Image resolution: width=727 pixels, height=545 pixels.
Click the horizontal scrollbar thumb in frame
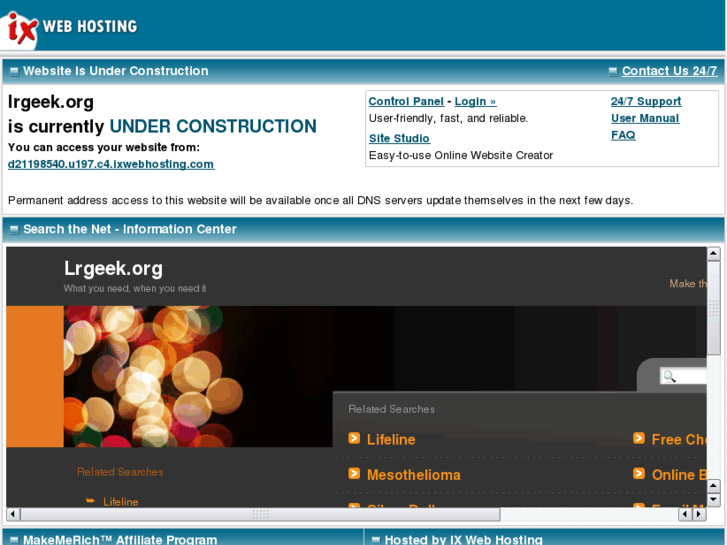coord(260,514)
